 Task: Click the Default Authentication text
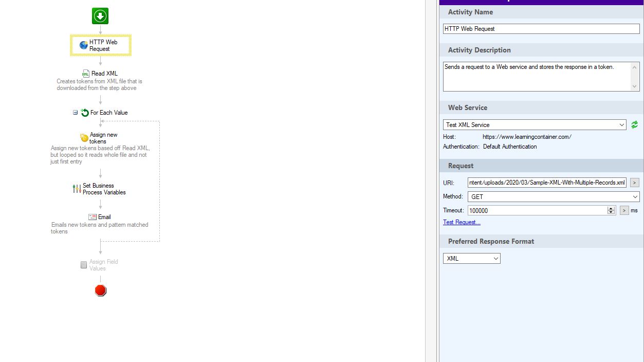coord(510,147)
